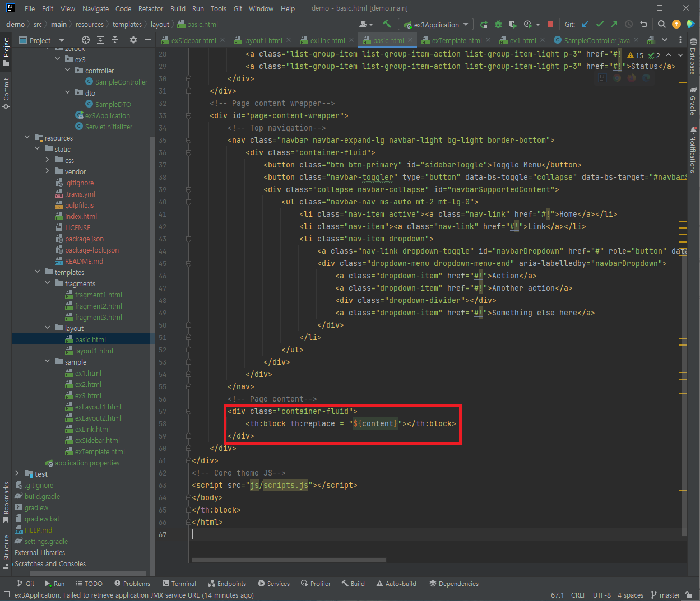Toggle the Commit side tool window
This screenshot has width=700, height=601.
tap(6, 93)
